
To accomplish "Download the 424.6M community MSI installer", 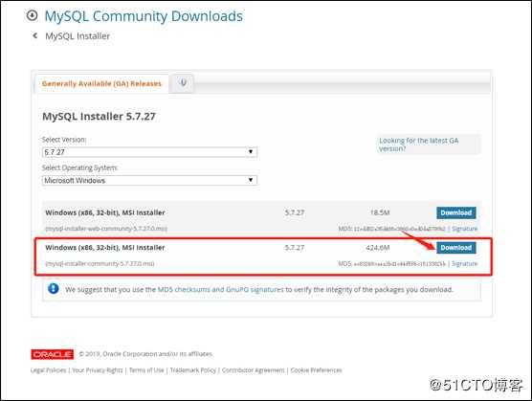I will click(x=456, y=248).
